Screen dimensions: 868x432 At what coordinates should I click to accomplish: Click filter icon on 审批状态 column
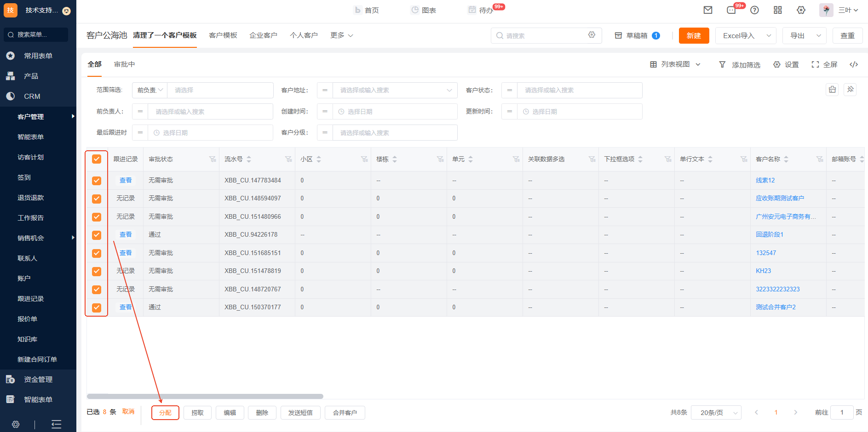213,159
